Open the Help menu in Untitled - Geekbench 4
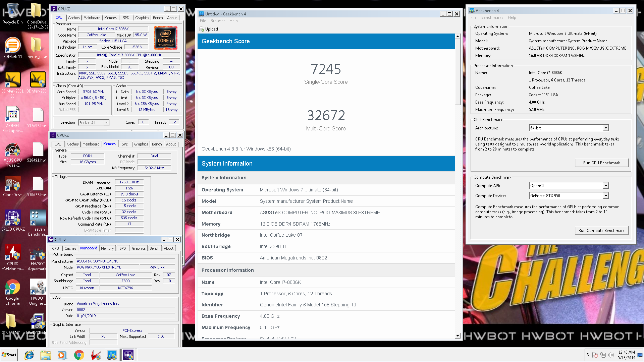 point(233,21)
